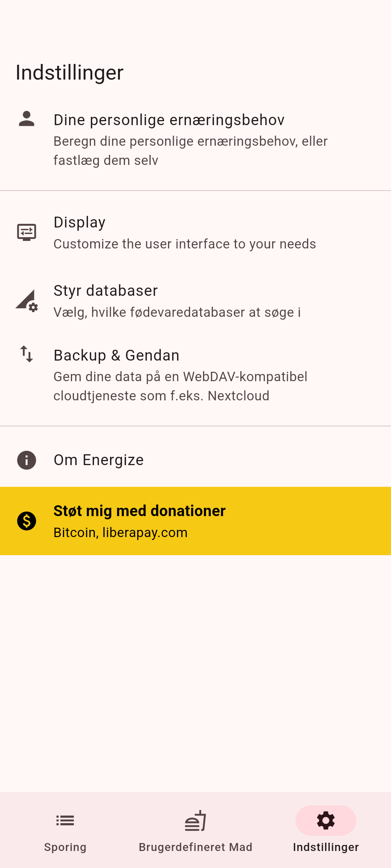Open Dine personlige ernæringsbehov
This screenshot has height=868, width=391.
(169, 120)
